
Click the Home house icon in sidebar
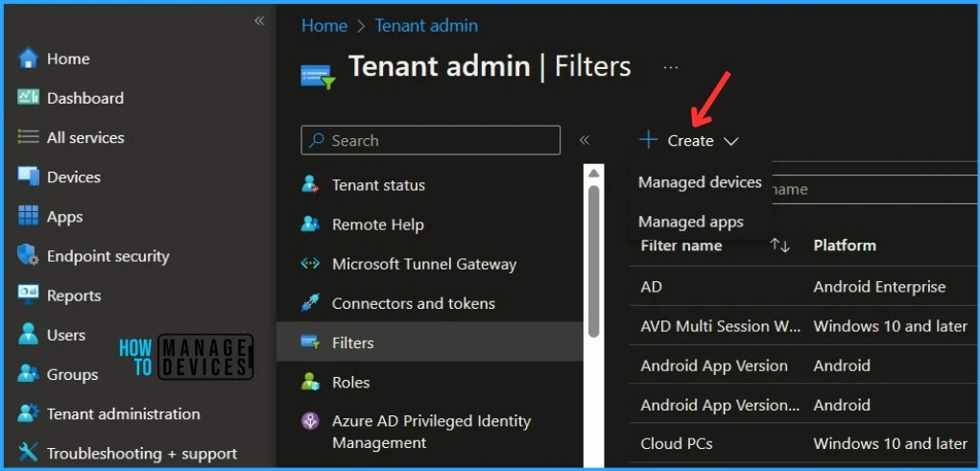(x=28, y=59)
